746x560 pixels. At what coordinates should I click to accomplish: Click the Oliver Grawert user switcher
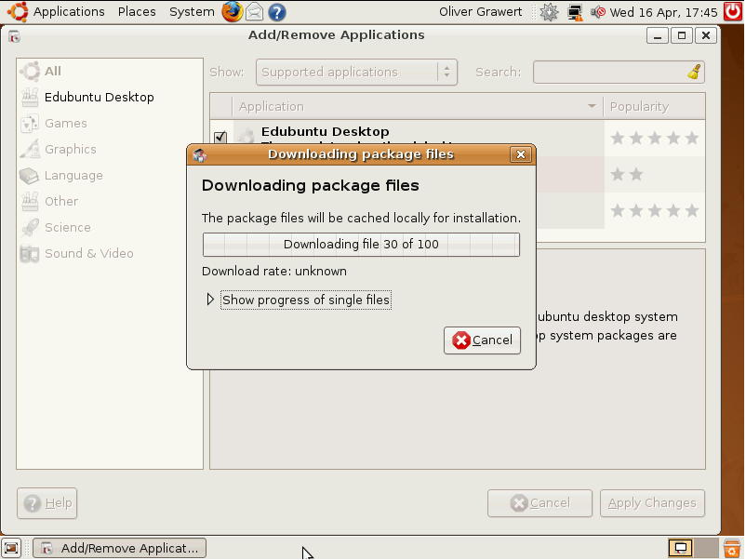pyautogui.click(x=480, y=12)
